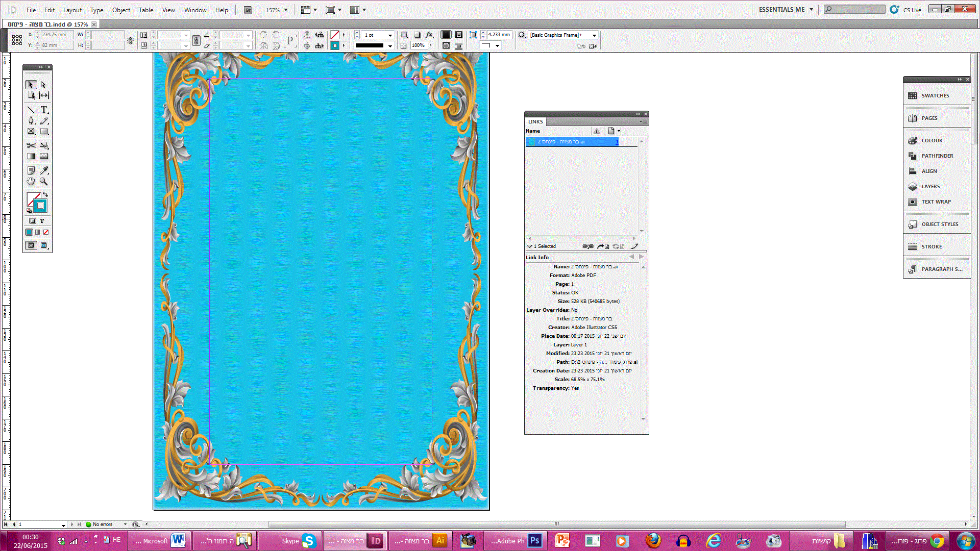Open the stroke weight 1 pt dropdown

point(390,35)
